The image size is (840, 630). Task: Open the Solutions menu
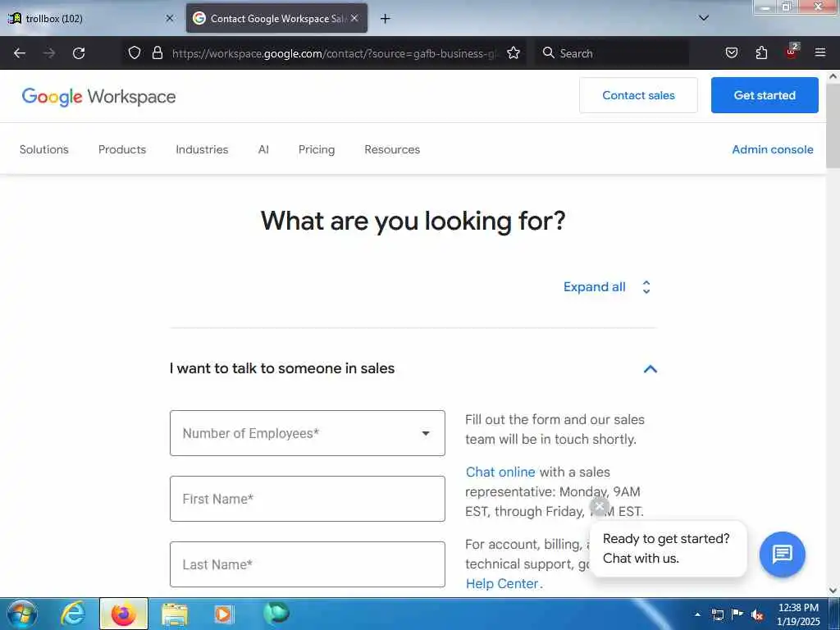(x=44, y=149)
